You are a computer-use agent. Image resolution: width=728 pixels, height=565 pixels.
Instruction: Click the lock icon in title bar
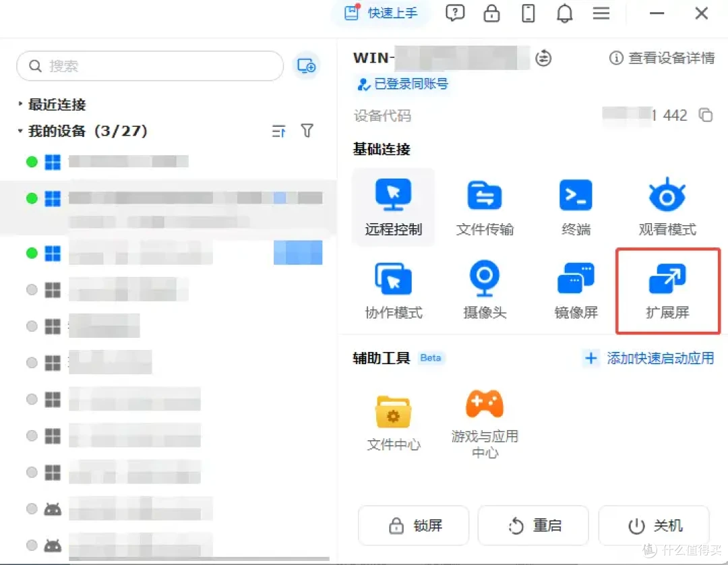click(491, 13)
